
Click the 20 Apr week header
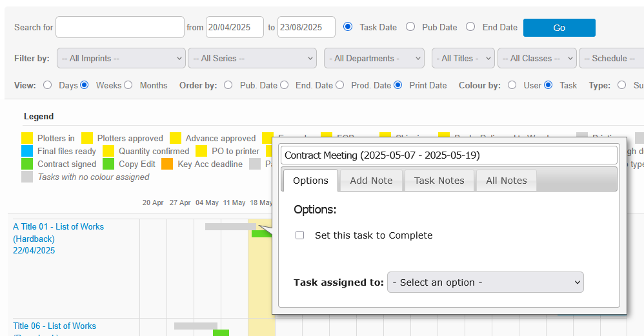click(153, 203)
